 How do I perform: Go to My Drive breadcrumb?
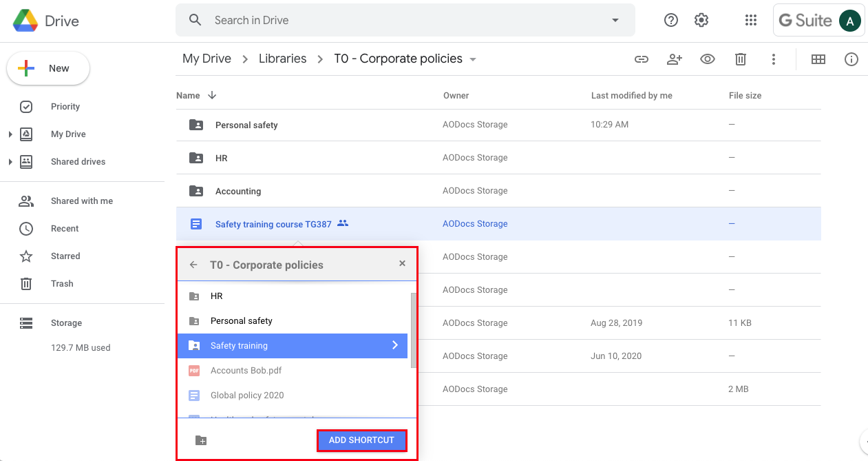click(207, 59)
